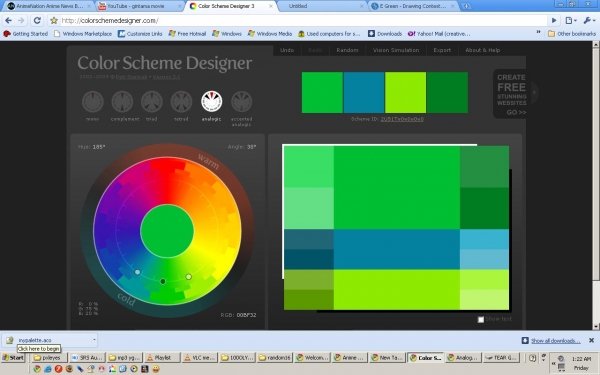Switch to the E Green Drawing Contest tab
This screenshot has width=600, height=375.
(x=412, y=6)
